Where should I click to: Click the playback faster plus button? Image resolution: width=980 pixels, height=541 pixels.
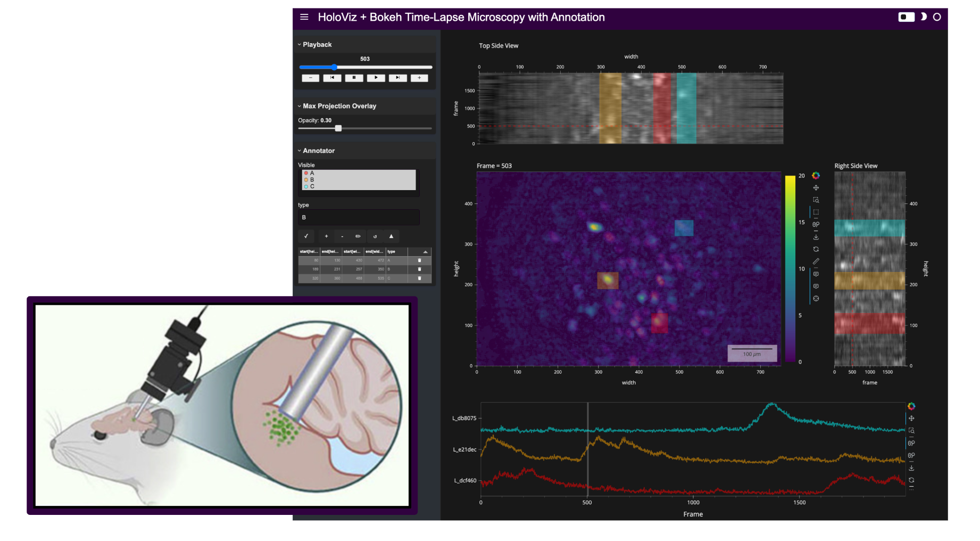click(x=419, y=78)
